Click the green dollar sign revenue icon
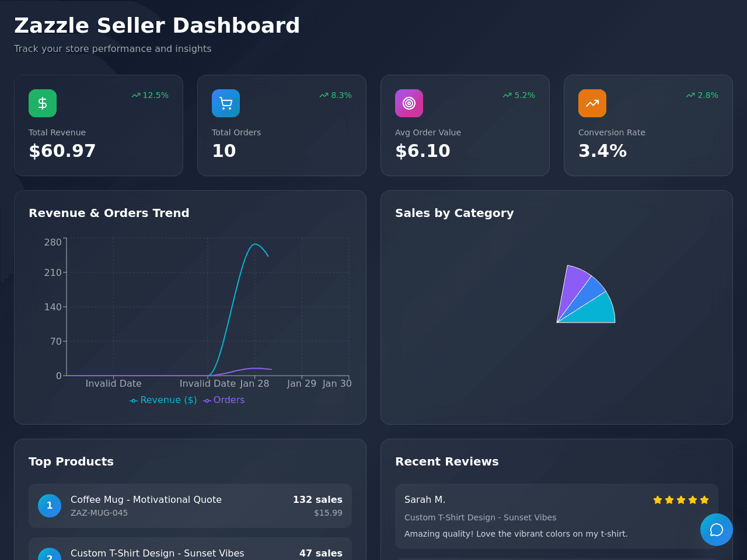 click(x=43, y=103)
